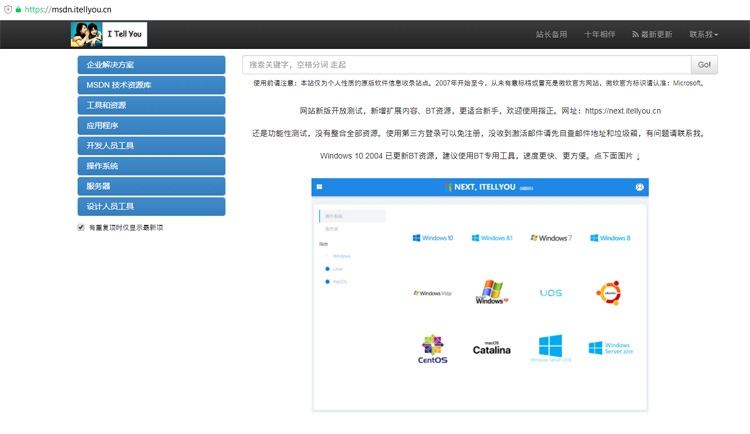This screenshot has height=434, width=750.
Task: Select the macOS Catalina logo
Action: click(492, 349)
